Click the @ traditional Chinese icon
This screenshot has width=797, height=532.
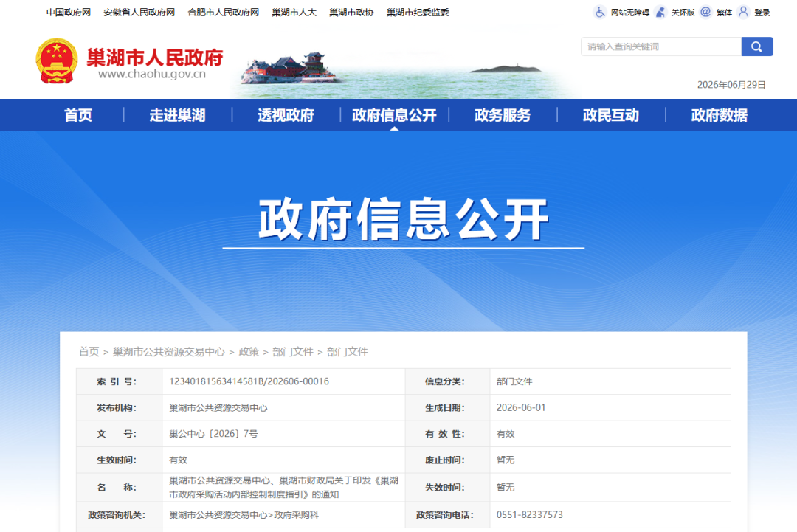pyautogui.click(x=705, y=13)
